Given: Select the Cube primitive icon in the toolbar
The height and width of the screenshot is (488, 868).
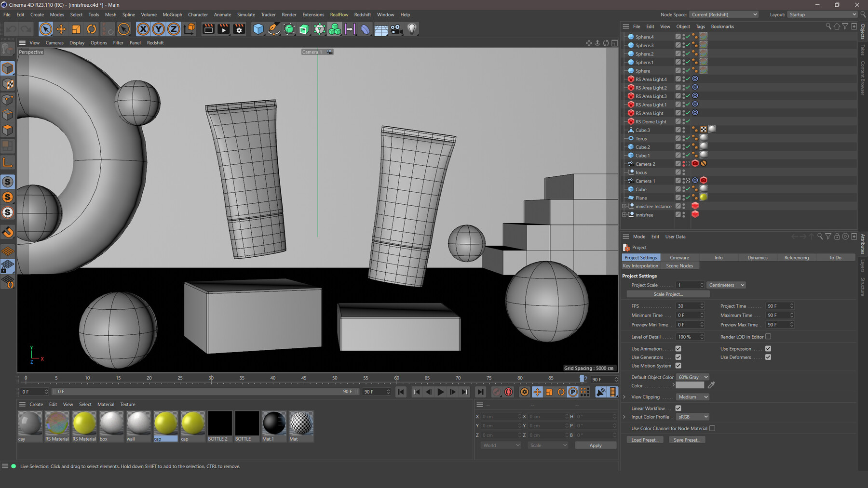Looking at the screenshot, I should [x=258, y=29].
